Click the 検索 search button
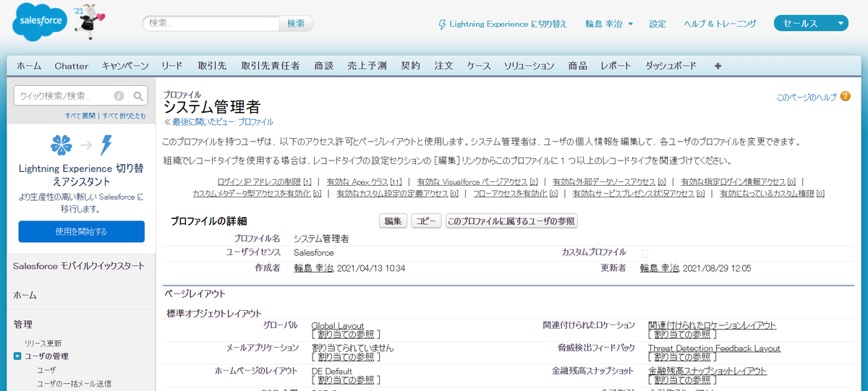The image size is (868, 391). pyautogui.click(x=296, y=23)
